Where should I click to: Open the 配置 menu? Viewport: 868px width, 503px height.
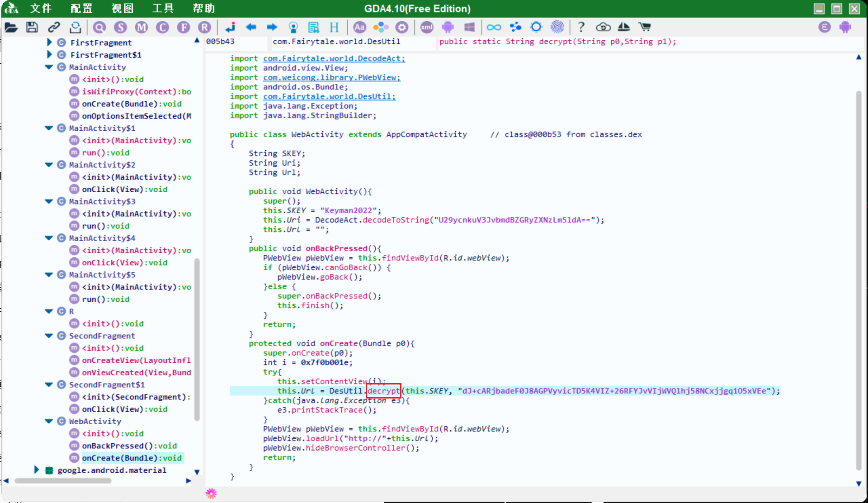pyautogui.click(x=82, y=9)
